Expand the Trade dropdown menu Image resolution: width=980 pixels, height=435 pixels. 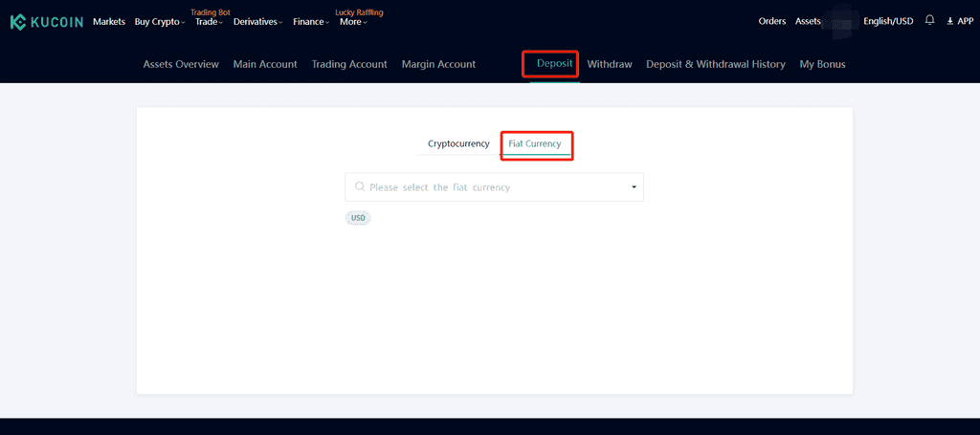[209, 22]
